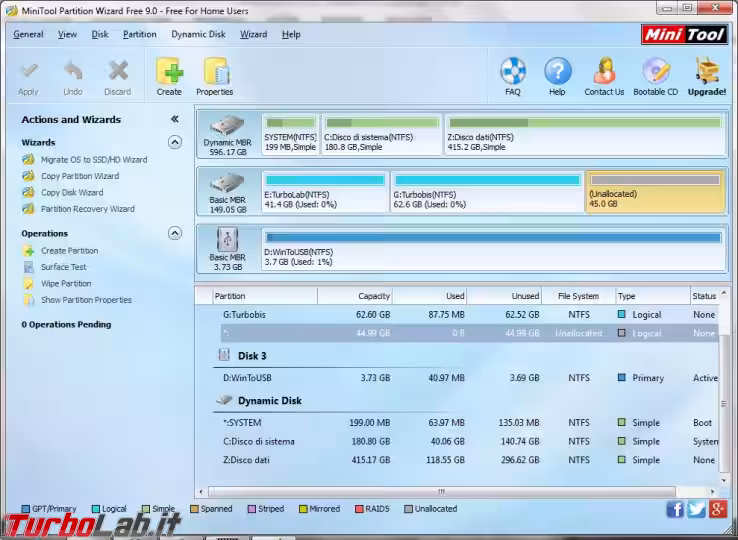738x540 pixels.
Task: Click the Dynamic Disk group header
Action: (x=270, y=401)
